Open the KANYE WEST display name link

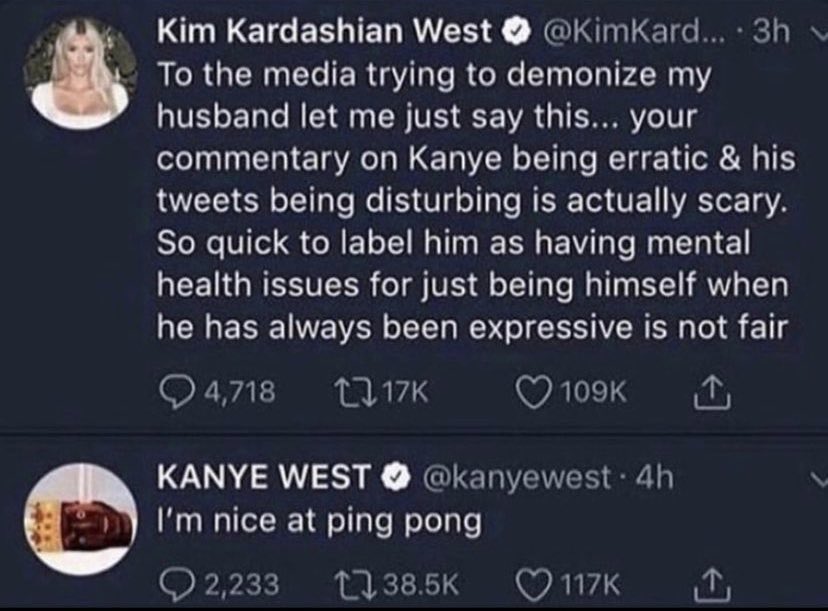click(x=263, y=476)
